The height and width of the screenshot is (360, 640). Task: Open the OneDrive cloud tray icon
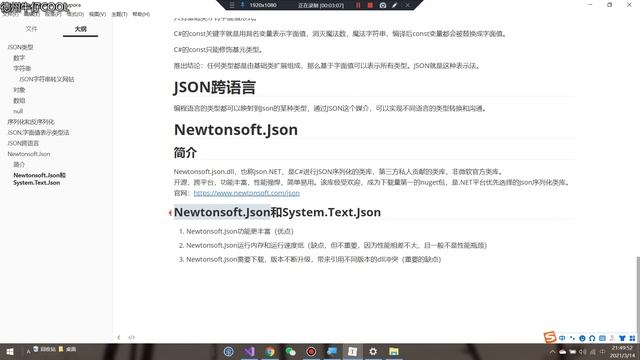click(x=562, y=352)
